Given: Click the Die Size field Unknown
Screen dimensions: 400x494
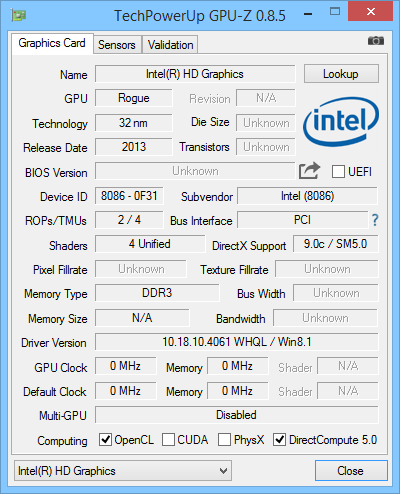Looking at the screenshot, I should [266, 123].
